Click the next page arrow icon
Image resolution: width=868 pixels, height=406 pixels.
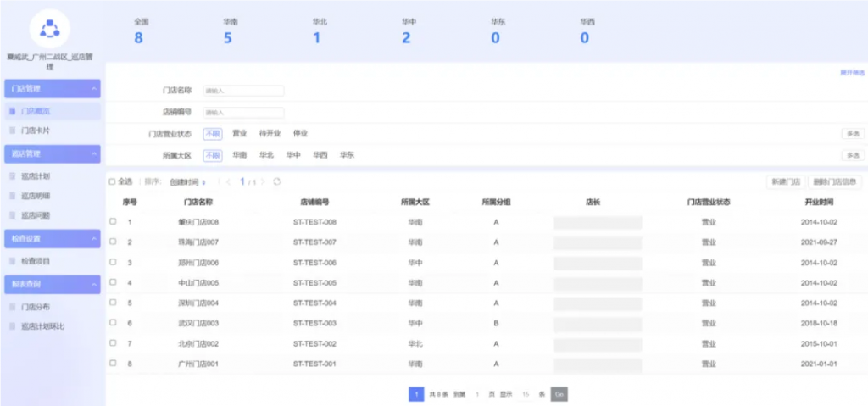pos(263,181)
